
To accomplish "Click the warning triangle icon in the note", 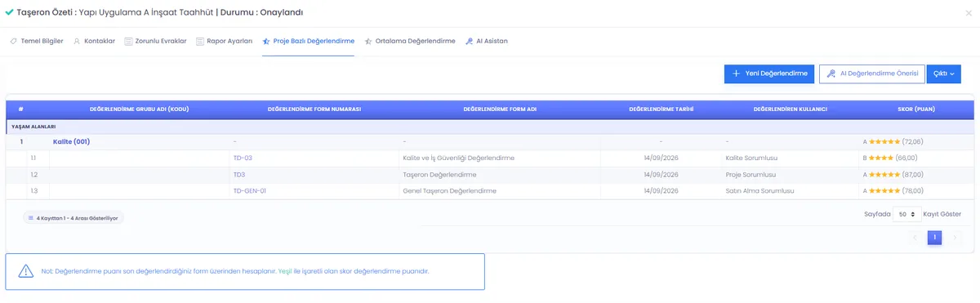I will [x=26, y=271].
